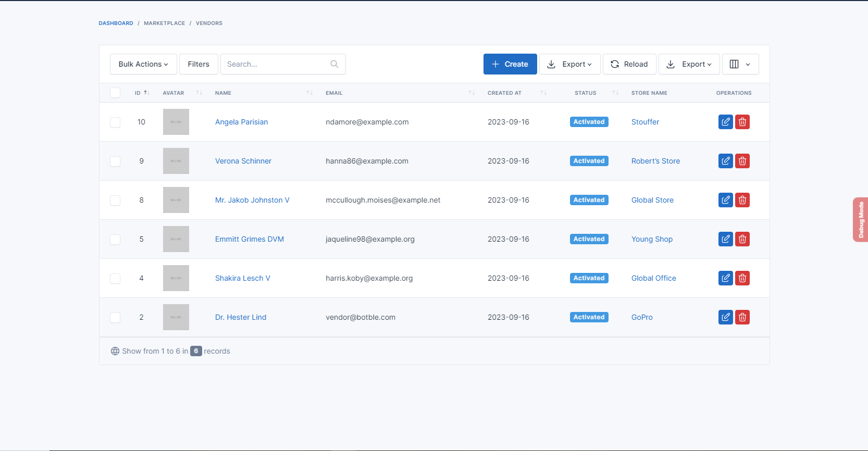
Task: Open Shakira Lesch V link
Action: pos(243,278)
